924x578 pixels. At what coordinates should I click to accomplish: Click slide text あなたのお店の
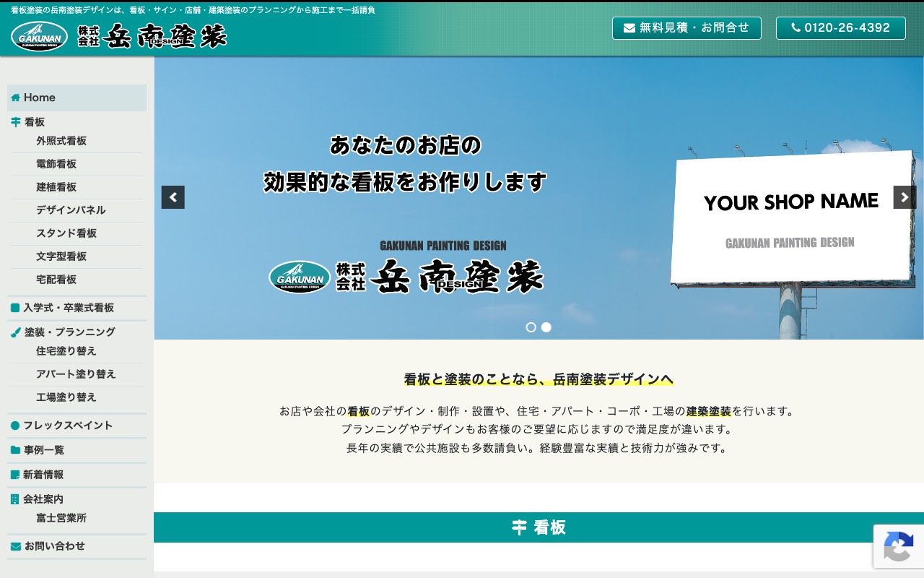point(405,145)
